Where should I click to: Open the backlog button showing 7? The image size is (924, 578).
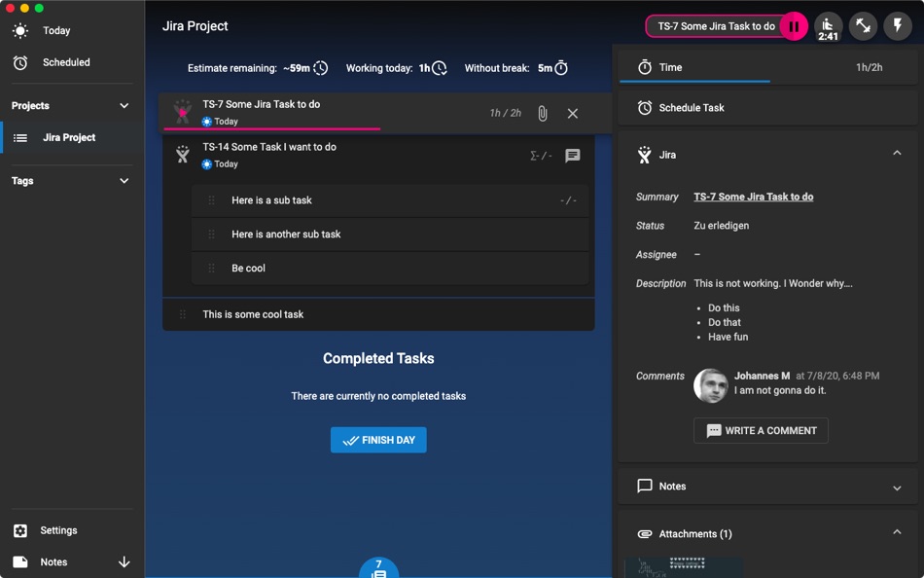point(379,568)
